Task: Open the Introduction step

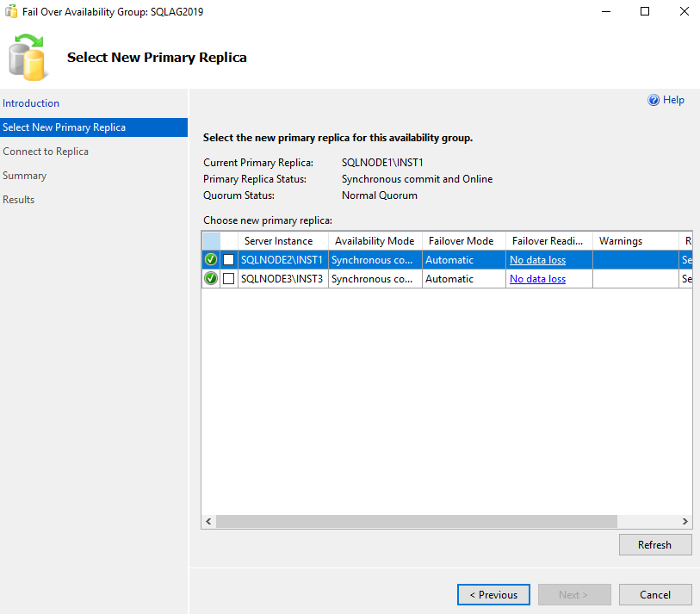Action: [31, 103]
